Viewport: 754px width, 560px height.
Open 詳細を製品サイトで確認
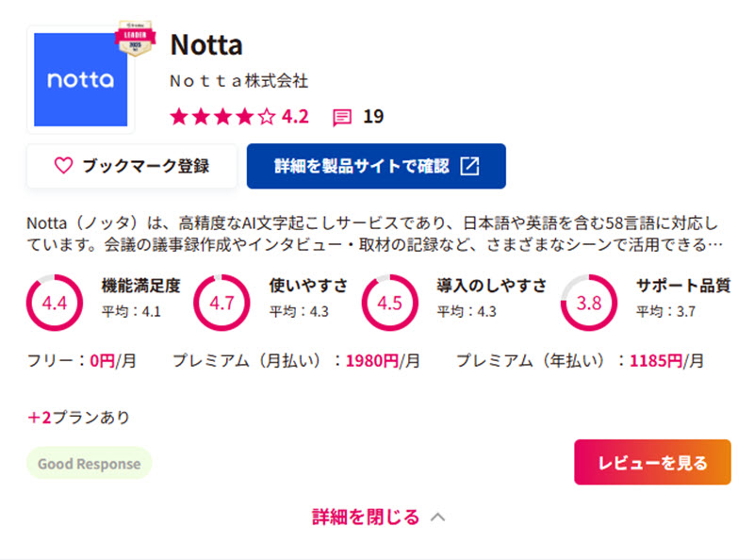[376, 165]
